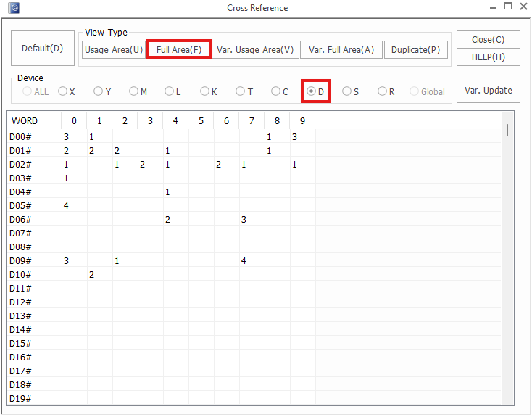The width and height of the screenshot is (532, 417).
Task: Open Var. Usage Area(V) view
Action: (255, 50)
